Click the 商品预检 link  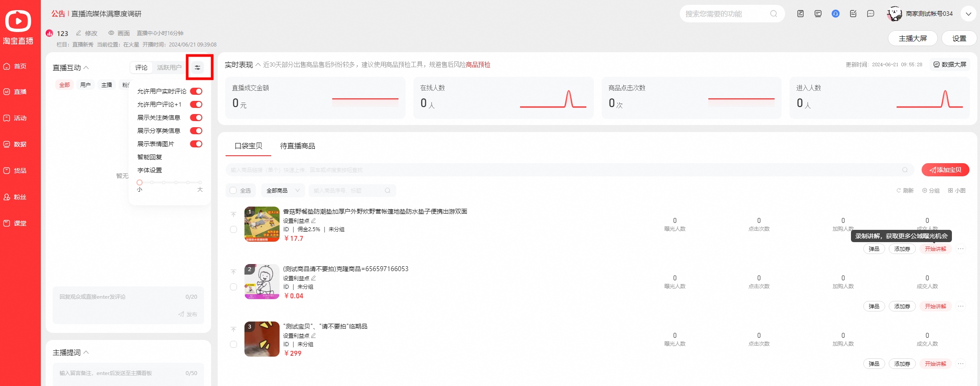point(478,64)
